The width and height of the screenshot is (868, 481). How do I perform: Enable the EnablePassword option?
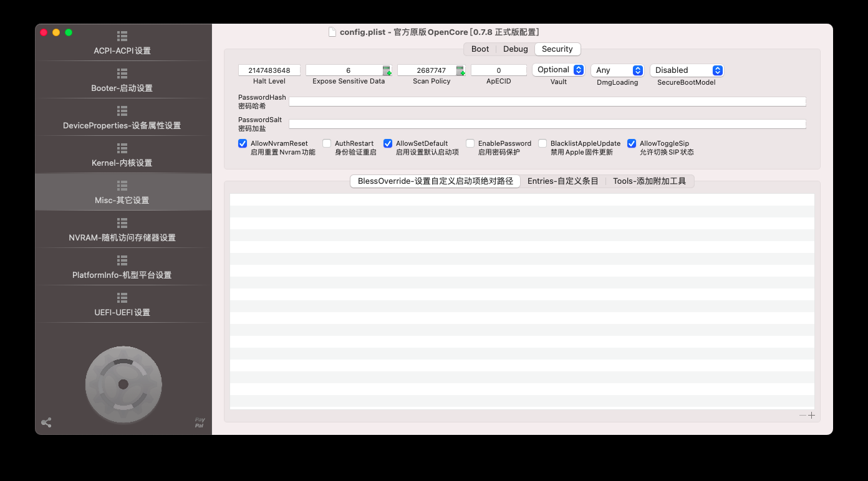click(471, 143)
